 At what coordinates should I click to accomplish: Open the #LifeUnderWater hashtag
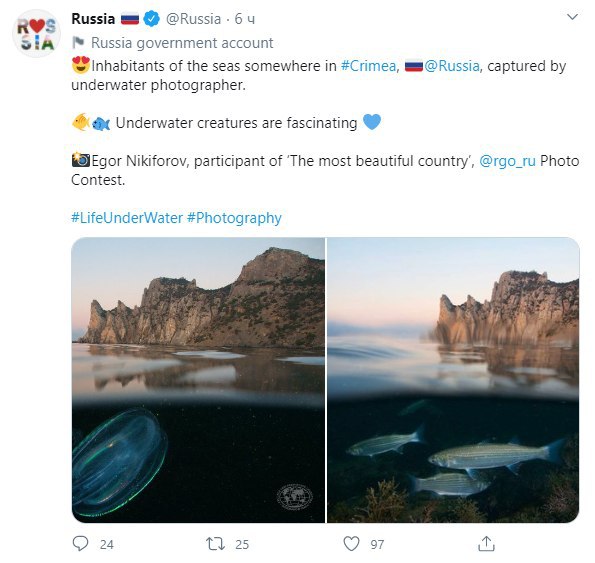pos(127,218)
